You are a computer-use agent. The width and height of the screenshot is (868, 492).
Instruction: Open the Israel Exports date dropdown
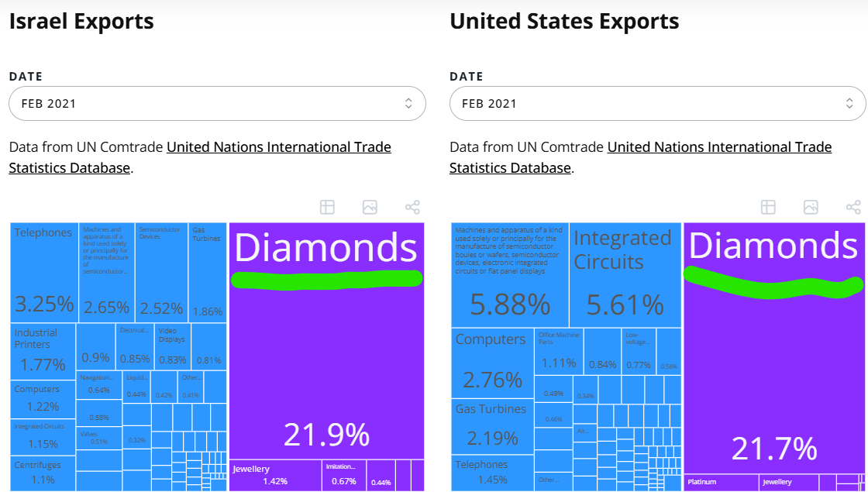pos(217,104)
